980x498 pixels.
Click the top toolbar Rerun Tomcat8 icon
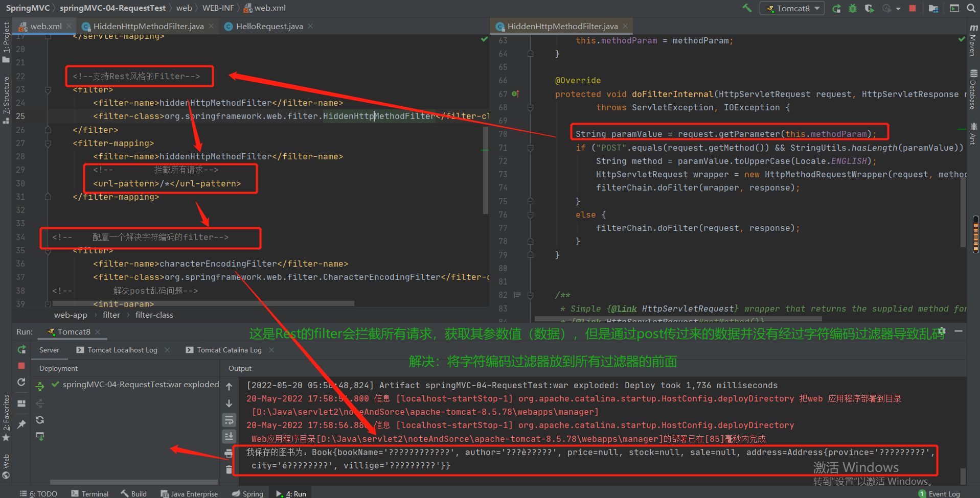[x=836, y=8]
